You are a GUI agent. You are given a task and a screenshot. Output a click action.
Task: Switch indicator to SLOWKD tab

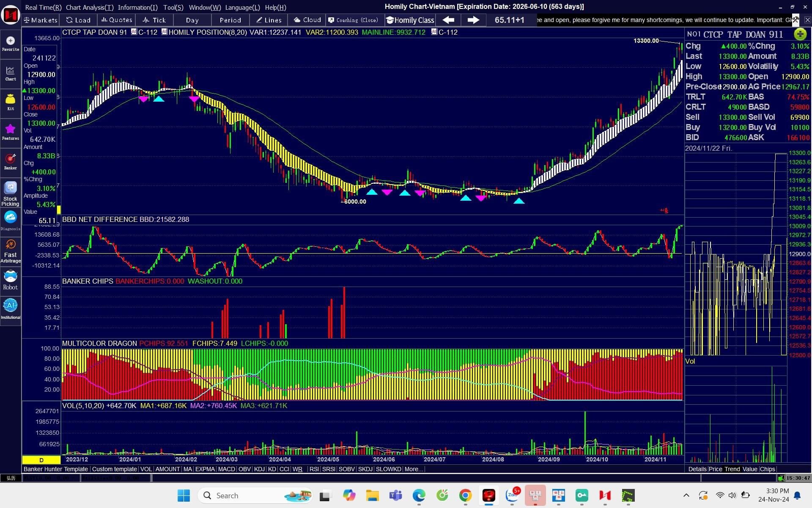click(388, 469)
